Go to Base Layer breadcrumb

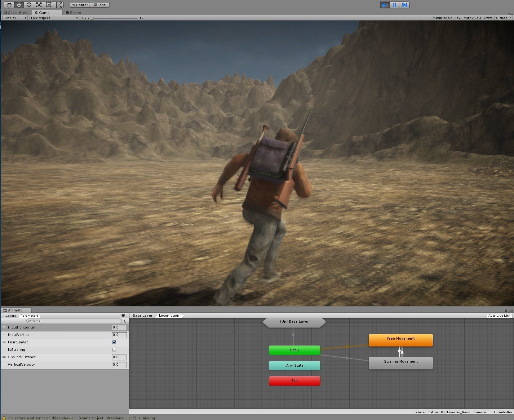(x=143, y=315)
